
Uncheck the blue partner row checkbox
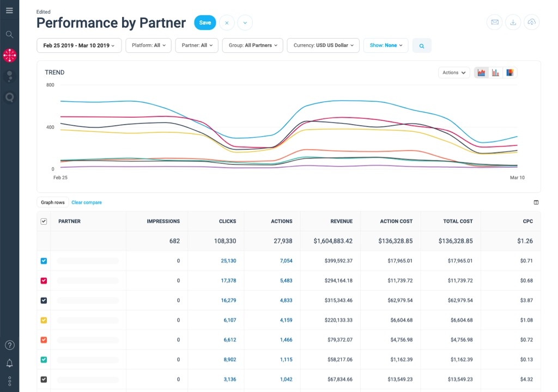(x=44, y=261)
